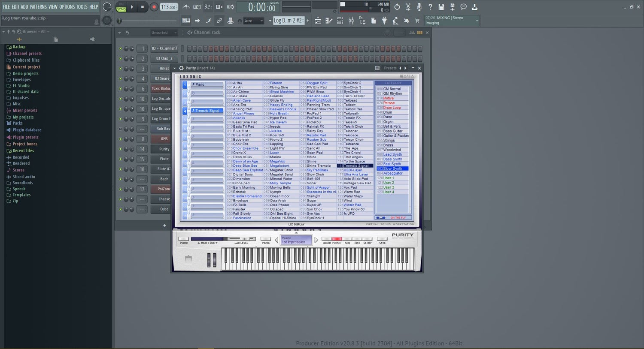Open the Channel rack icon
This screenshot has width=644, height=349.
(340, 20)
